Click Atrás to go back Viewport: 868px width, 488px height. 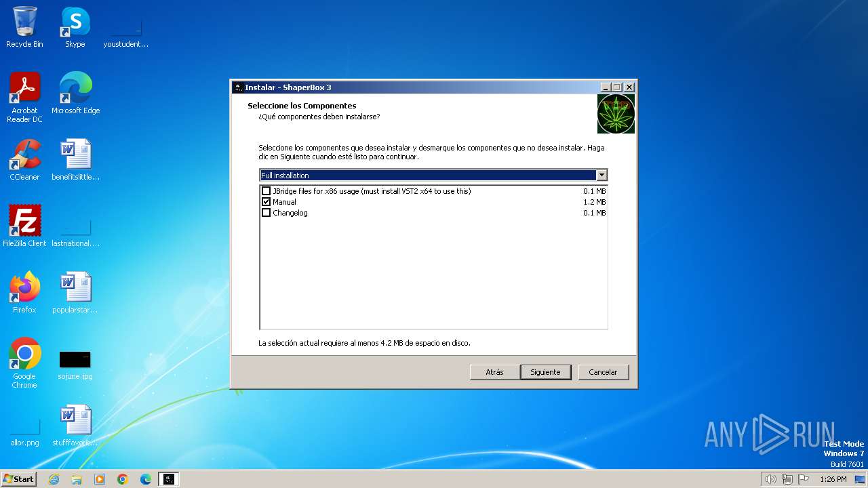point(494,372)
